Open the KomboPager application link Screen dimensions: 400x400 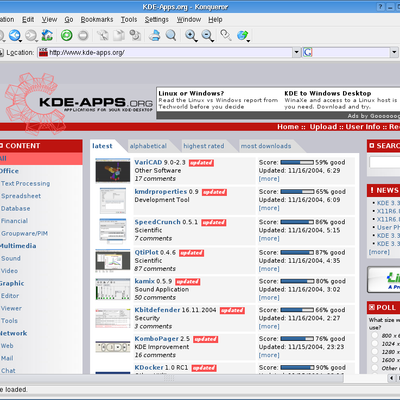click(157, 339)
